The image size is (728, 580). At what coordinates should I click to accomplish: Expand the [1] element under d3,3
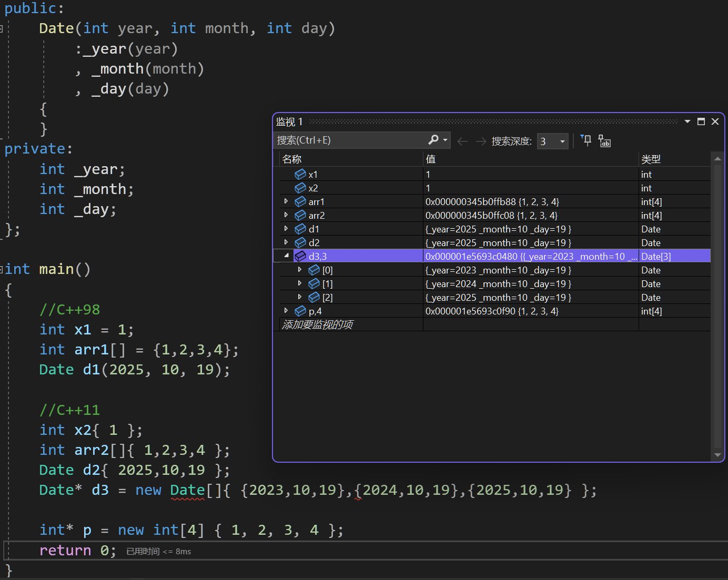[300, 283]
